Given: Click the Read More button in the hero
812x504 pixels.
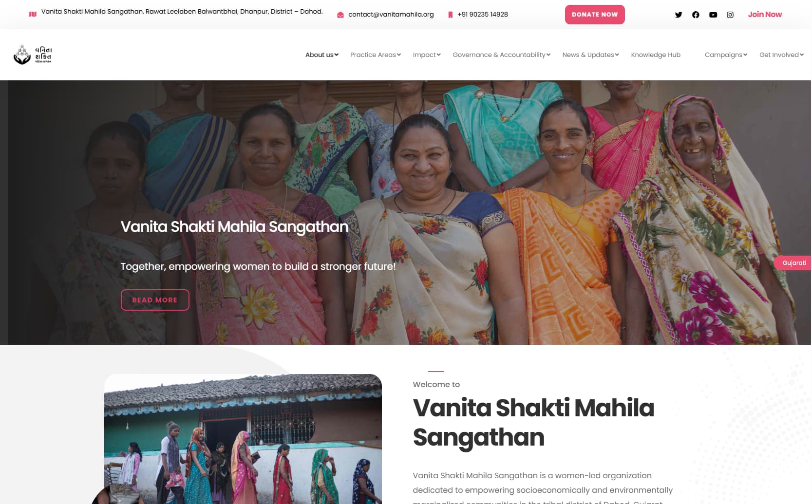Looking at the screenshot, I should [155, 300].
